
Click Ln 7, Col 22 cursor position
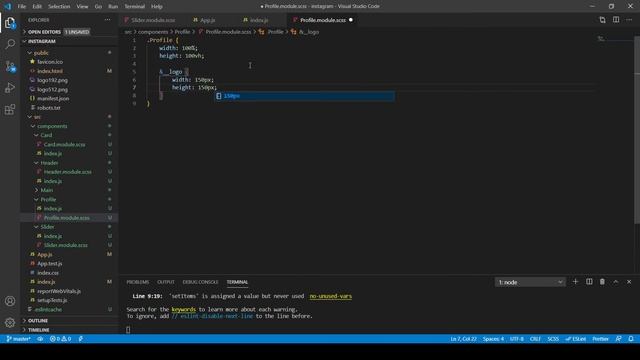(463, 339)
